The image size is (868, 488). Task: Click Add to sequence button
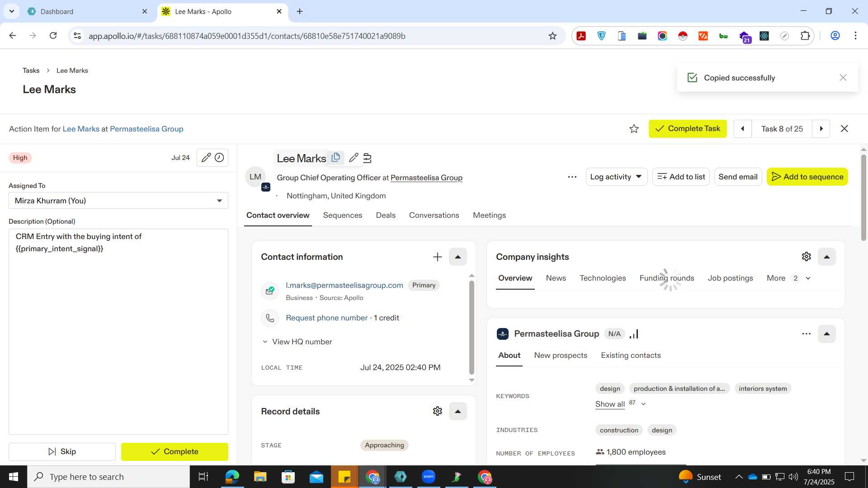[807, 177]
